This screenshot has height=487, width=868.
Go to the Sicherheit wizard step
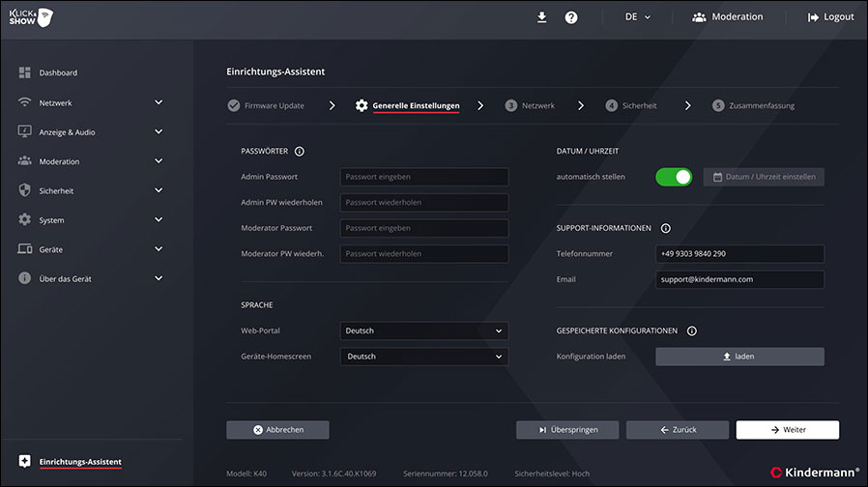[631, 105]
